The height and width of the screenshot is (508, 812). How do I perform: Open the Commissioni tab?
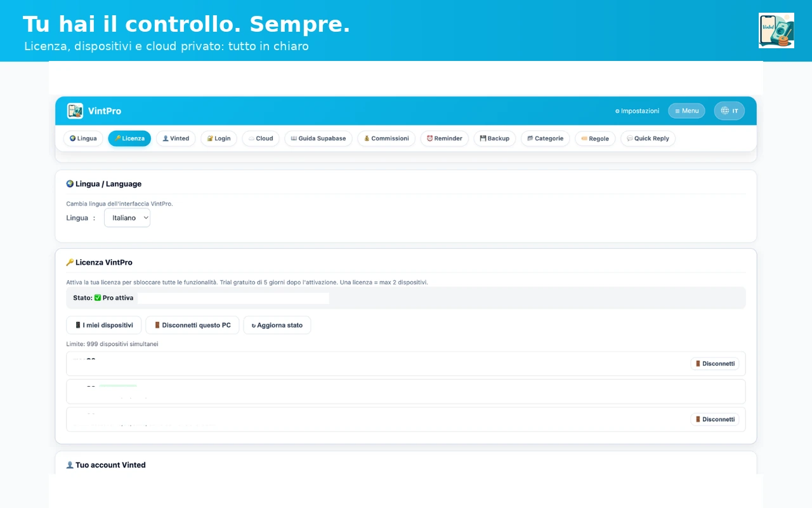coord(386,138)
